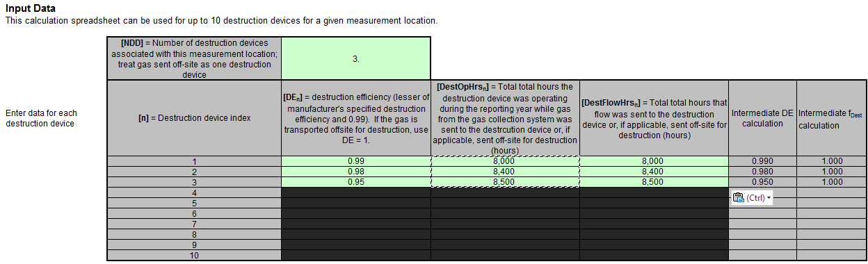Click DestOpHrs cell with 8,000

(x=505, y=161)
